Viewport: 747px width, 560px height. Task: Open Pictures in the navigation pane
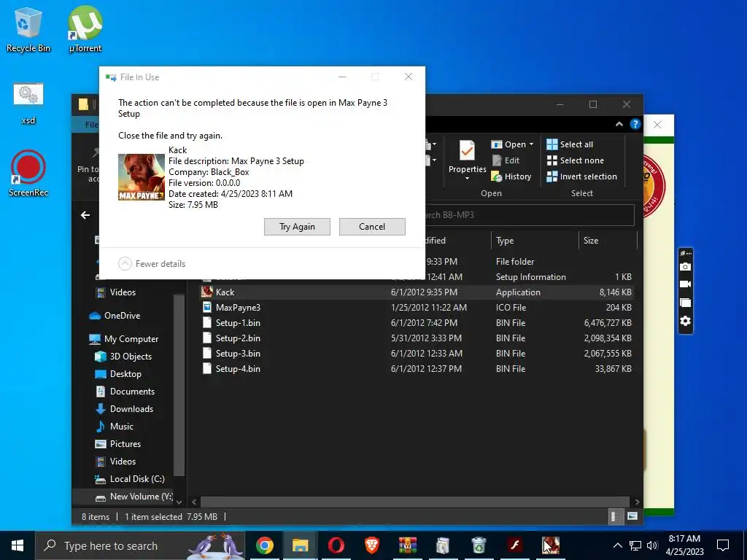pyautogui.click(x=118, y=444)
